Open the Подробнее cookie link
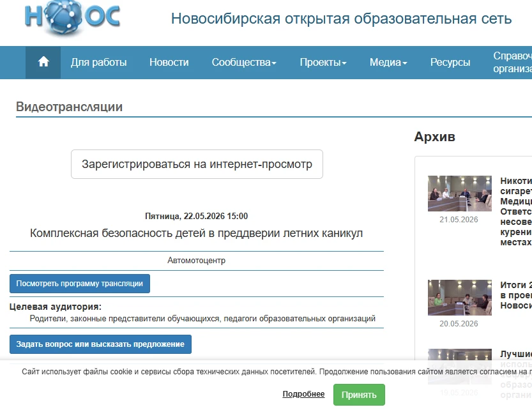Image resolution: width=532 pixels, height=412 pixels. click(x=303, y=394)
